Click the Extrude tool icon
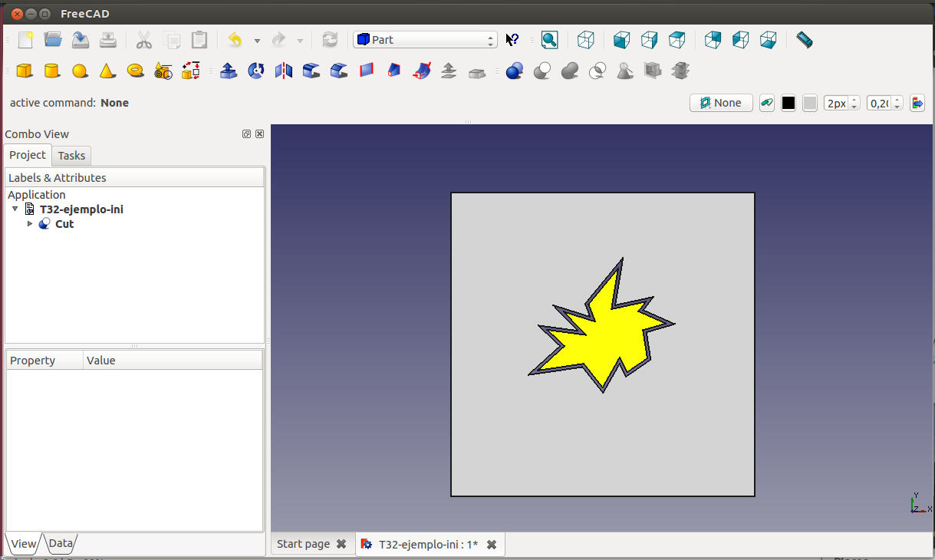 [x=228, y=71]
